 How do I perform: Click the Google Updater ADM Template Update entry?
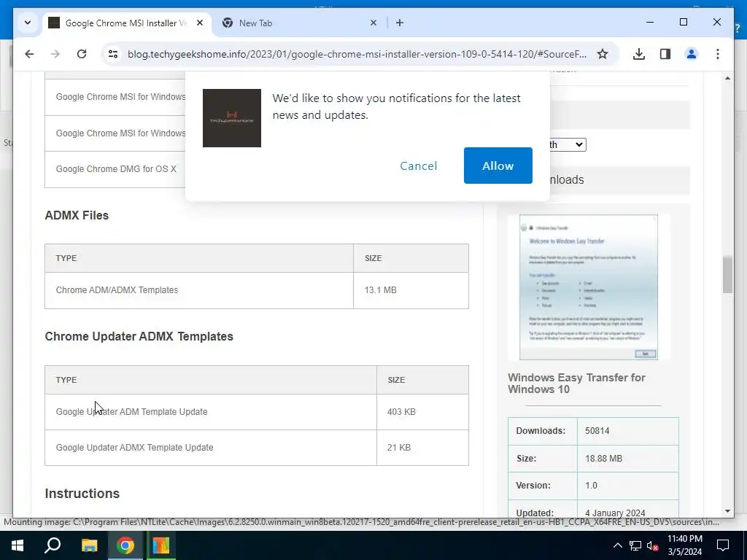click(x=131, y=412)
